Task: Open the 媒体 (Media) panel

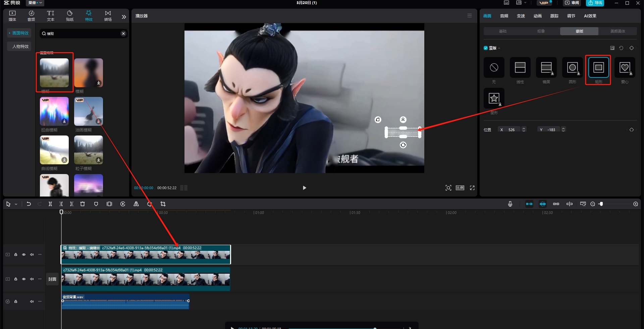Action: [12, 16]
